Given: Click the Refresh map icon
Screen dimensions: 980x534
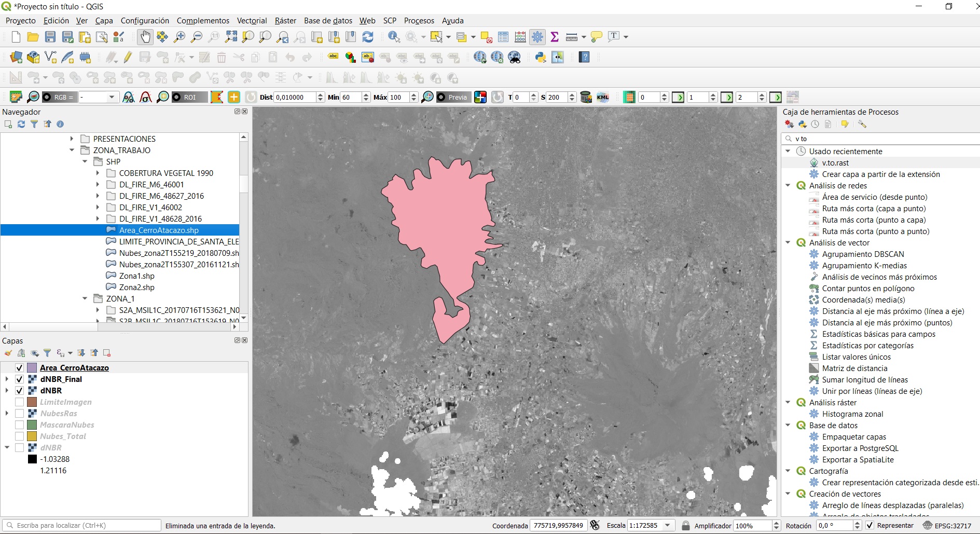Looking at the screenshot, I should coord(368,37).
